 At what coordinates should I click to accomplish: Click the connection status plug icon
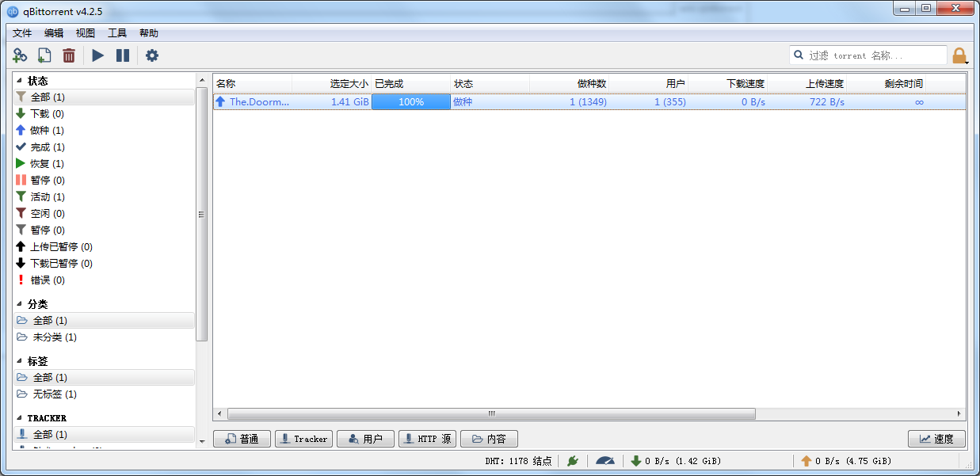pos(572,461)
